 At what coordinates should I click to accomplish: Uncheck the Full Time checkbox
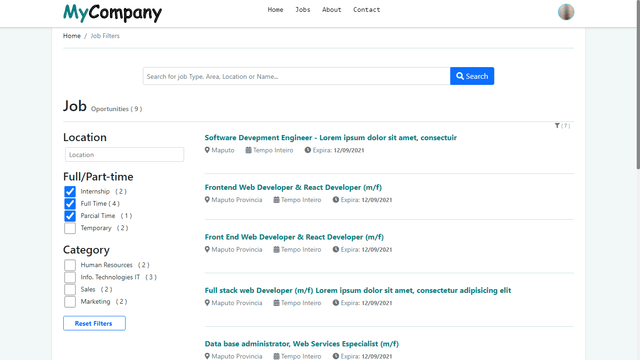pyautogui.click(x=70, y=204)
